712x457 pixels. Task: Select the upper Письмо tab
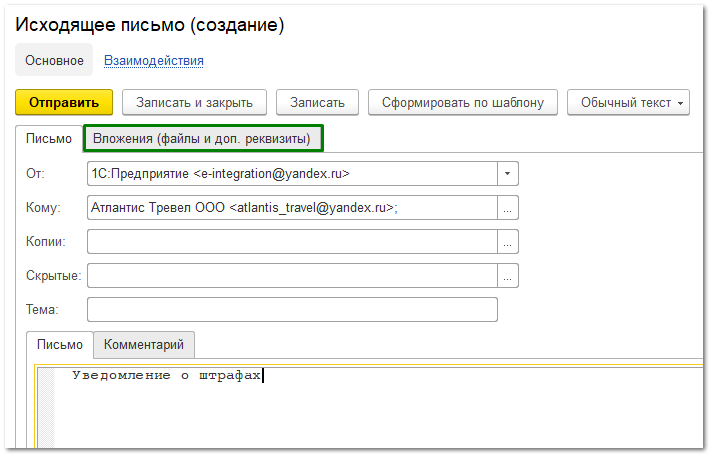click(48, 138)
